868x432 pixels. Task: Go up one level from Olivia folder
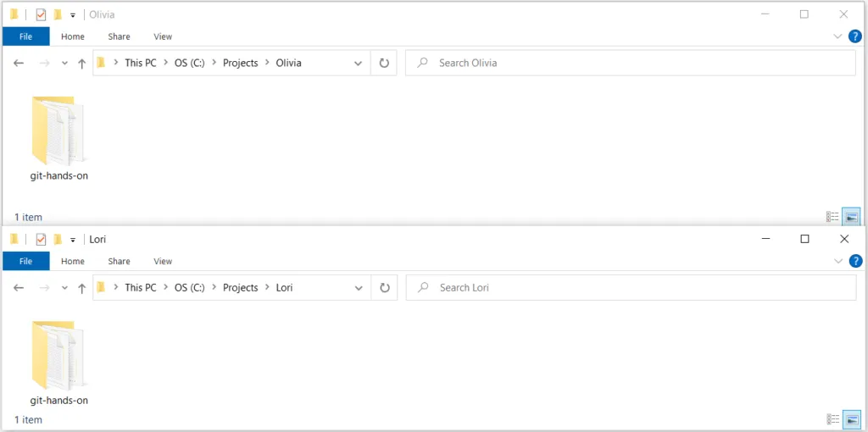coord(81,64)
